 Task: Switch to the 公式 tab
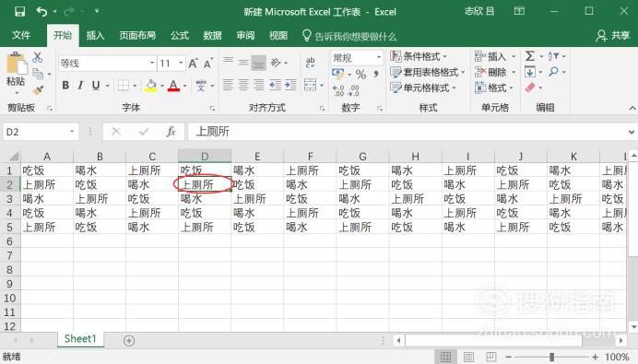(180, 35)
